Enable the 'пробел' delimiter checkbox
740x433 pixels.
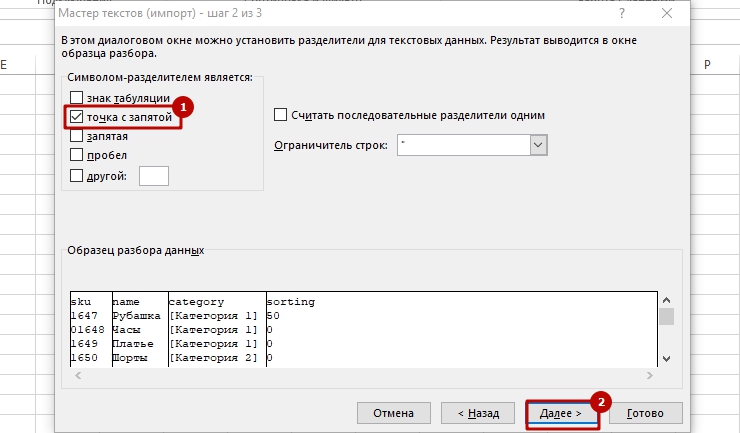pyautogui.click(x=77, y=155)
